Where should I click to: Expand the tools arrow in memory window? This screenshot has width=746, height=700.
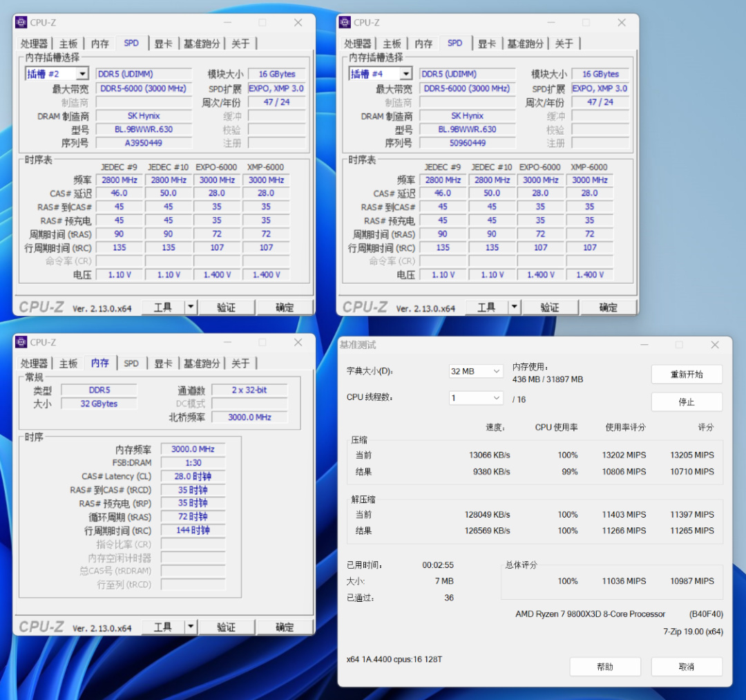[x=191, y=627]
